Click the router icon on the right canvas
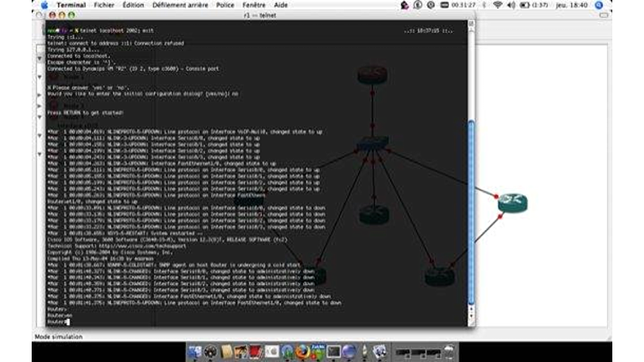Image resolution: width=644 pixels, height=362 pixels. tap(512, 203)
